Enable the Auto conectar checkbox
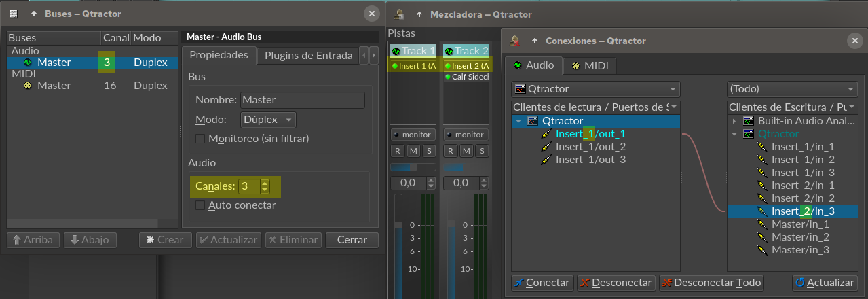This screenshot has height=299, width=868. pos(200,205)
